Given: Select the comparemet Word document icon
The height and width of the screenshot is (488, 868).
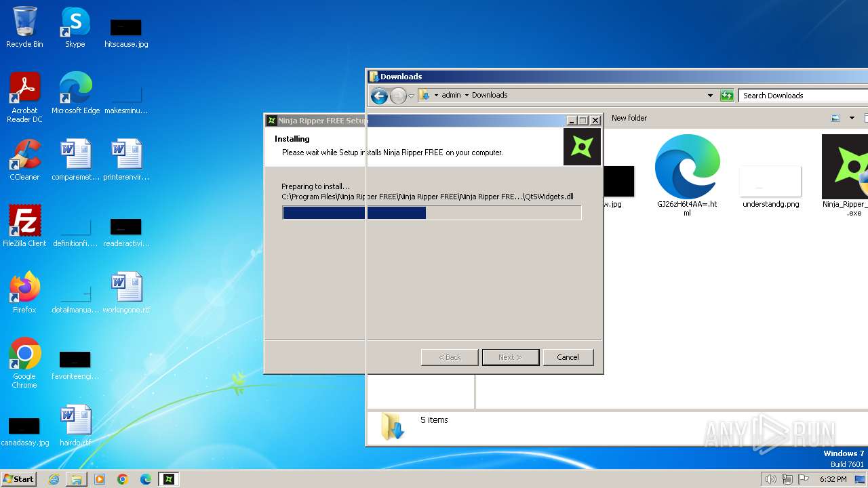Looking at the screenshot, I should [75, 160].
